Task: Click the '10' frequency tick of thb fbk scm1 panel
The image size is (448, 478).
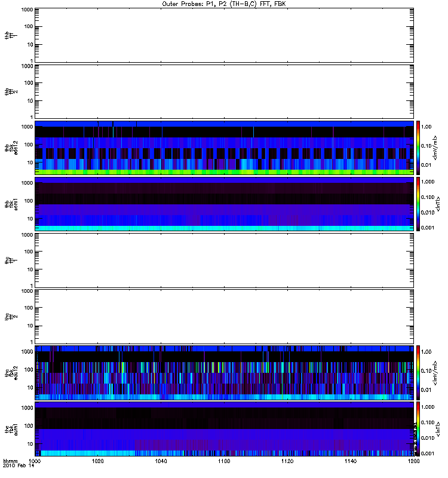Action: coord(30,219)
